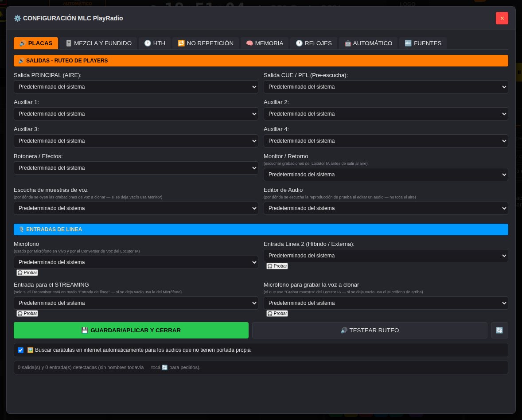Expand the Auxiliar 1 output dropdown
This screenshot has height=420, width=522.
click(x=136, y=114)
